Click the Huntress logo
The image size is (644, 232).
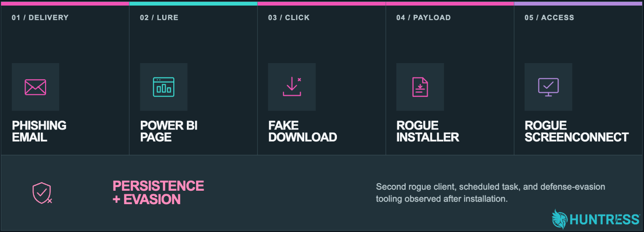(595, 219)
